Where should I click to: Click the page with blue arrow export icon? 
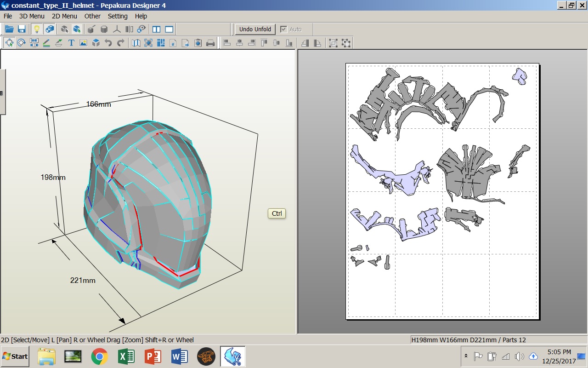pyautogui.click(x=186, y=43)
